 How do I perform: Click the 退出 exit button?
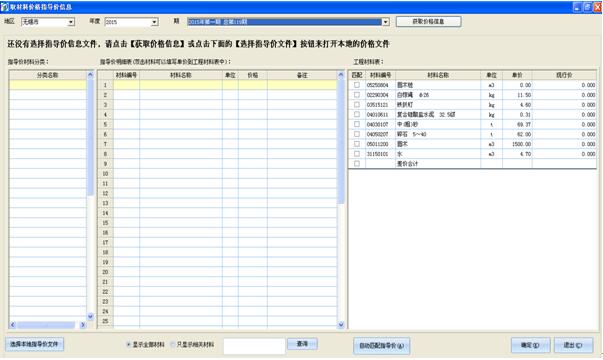573,345
